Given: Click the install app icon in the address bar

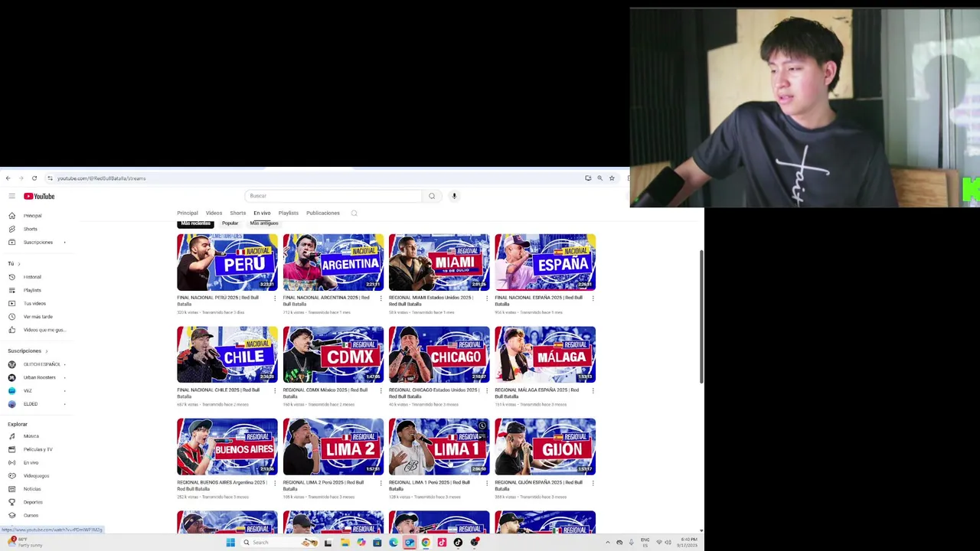Looking at the screenshot, I should tap(588, 178).
